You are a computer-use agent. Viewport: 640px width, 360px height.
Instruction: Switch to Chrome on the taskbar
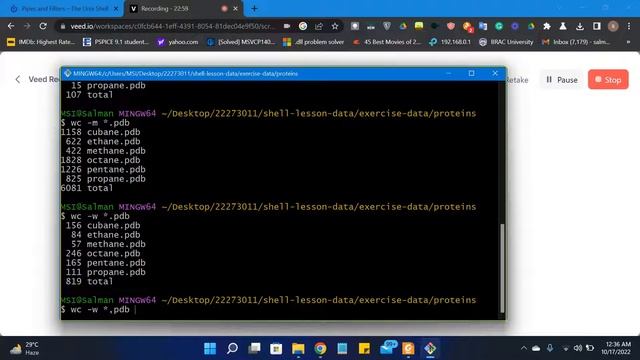(x=320, y=349)
